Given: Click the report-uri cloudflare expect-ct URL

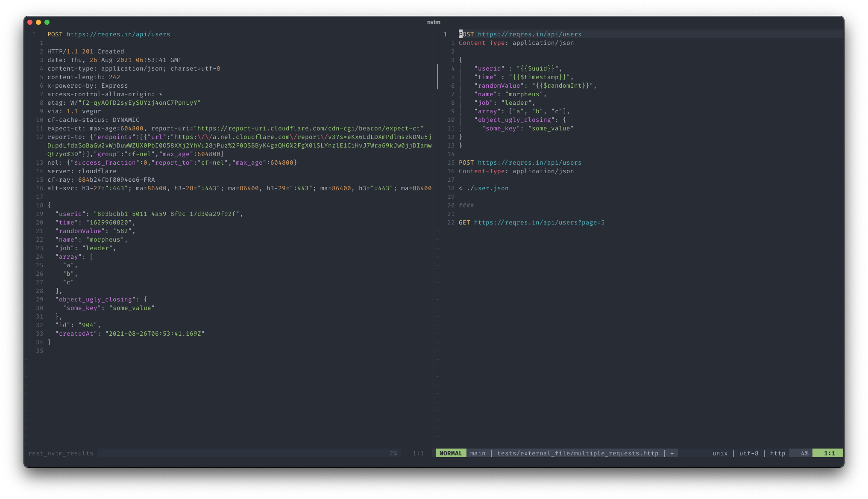Looking at the screenshot, I should [x=309, y=128].
